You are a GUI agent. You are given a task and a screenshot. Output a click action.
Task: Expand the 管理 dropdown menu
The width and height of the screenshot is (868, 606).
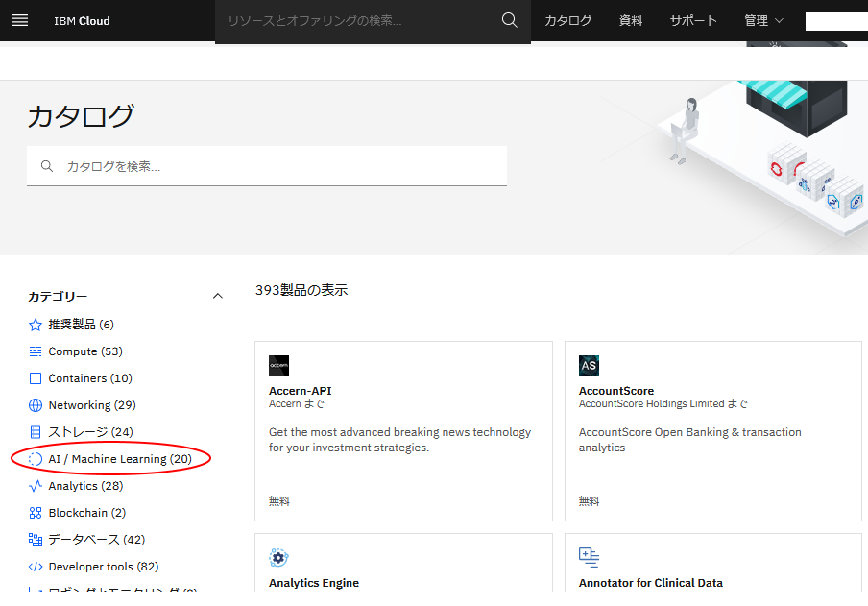763,21
